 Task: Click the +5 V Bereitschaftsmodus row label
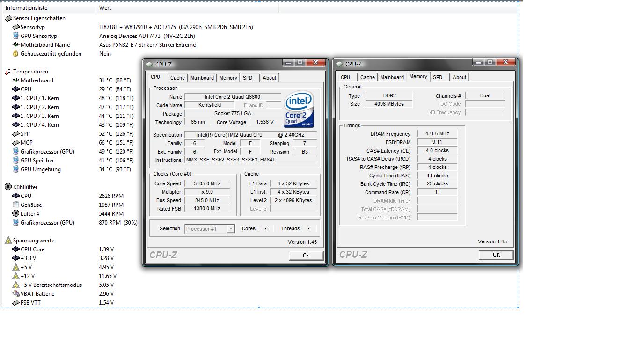click(51, 285)
